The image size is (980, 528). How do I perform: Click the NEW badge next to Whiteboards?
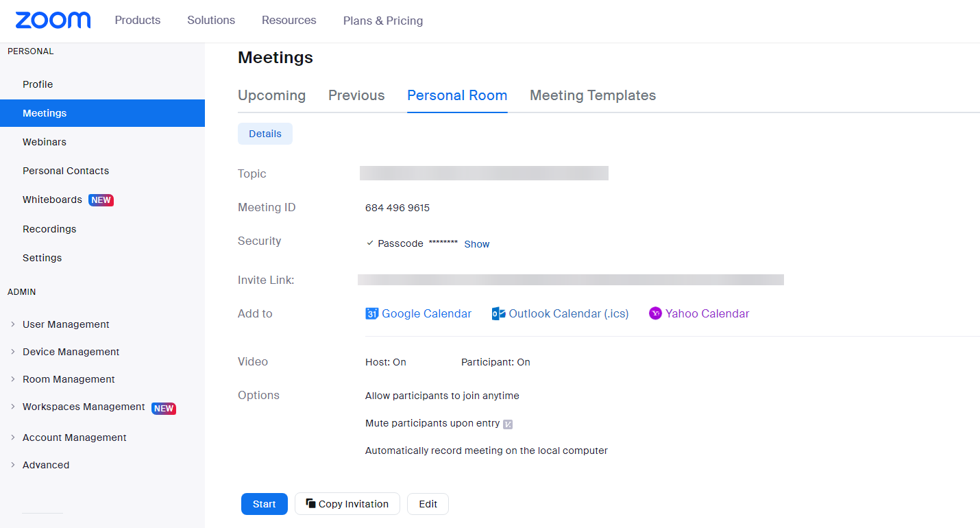click(x=101, y=200)
